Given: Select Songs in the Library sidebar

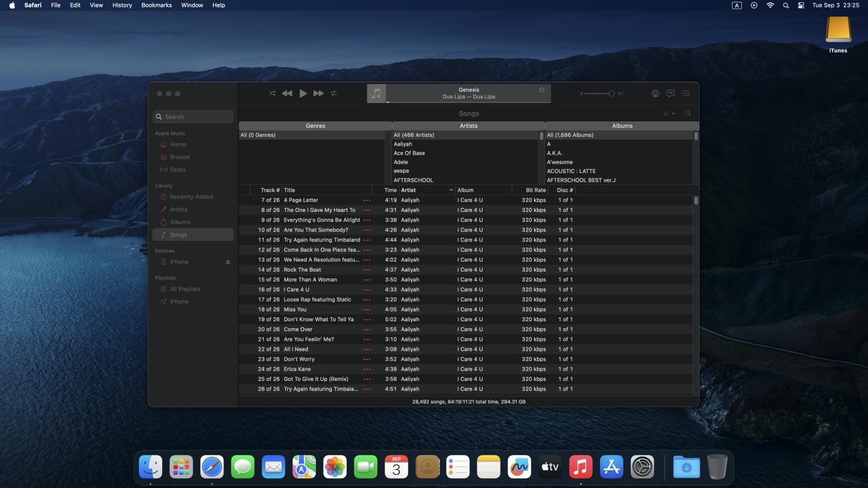Looking at the screenshot, I should point(193,234).
